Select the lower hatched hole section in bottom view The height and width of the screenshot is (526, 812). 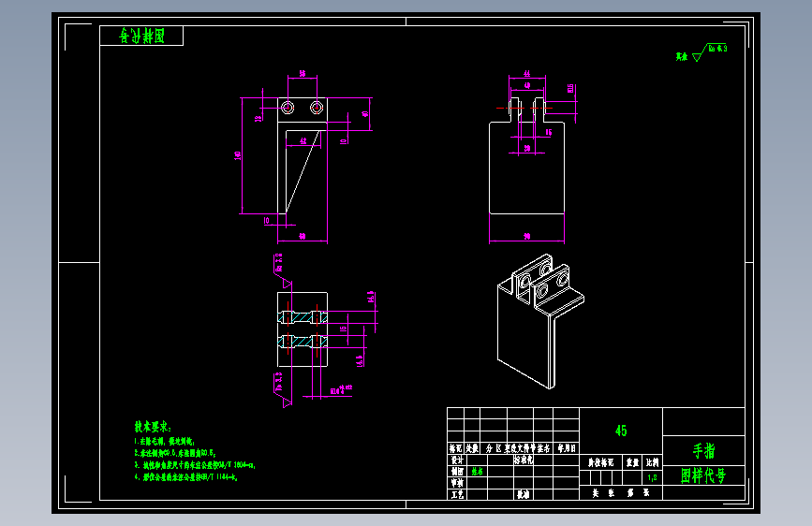[303, 341]
